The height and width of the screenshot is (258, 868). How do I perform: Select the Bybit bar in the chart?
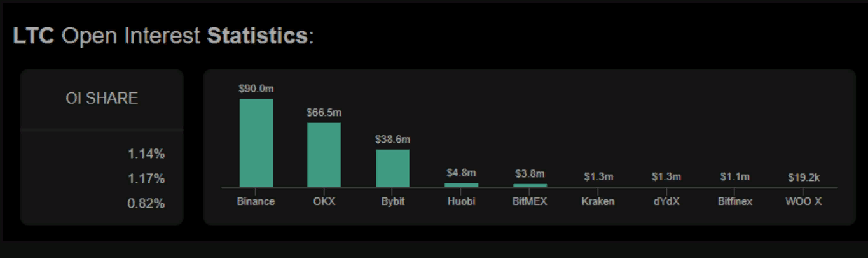(392, 168)
